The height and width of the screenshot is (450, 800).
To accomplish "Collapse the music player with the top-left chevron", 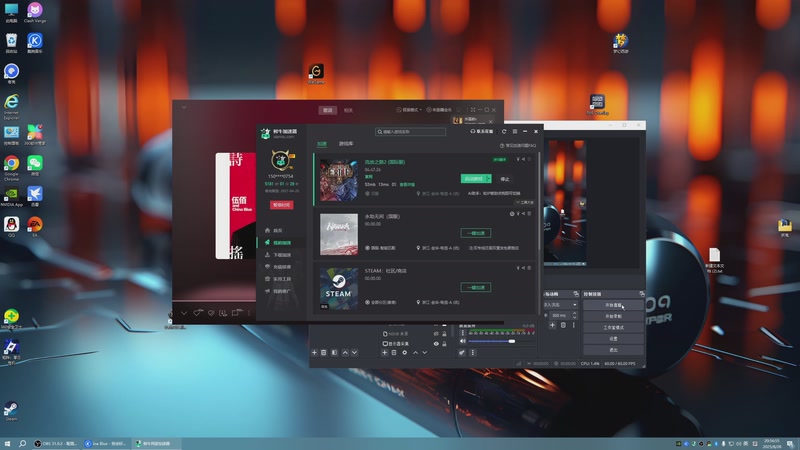I will pyautogui.click(x=184, y=108).
